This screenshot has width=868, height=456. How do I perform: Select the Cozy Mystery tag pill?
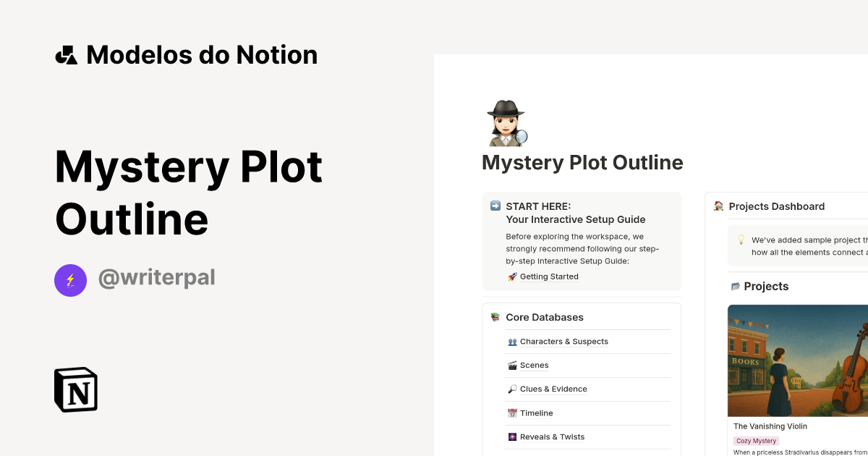coord(756,440)
